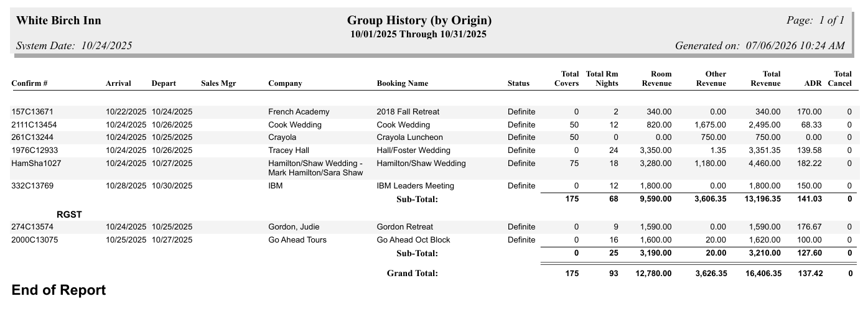868x324 pixels.
Task: Select the RGST origin group label
Action: point(70,215)
